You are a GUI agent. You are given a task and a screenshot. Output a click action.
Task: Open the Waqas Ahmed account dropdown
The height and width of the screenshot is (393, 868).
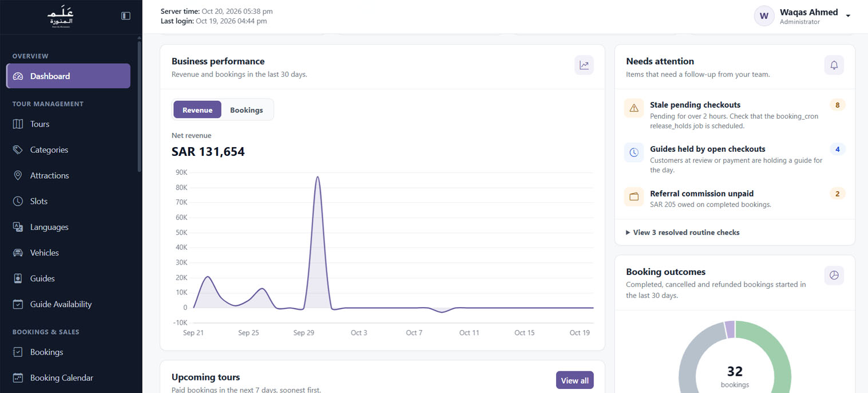tap(803, 16)
